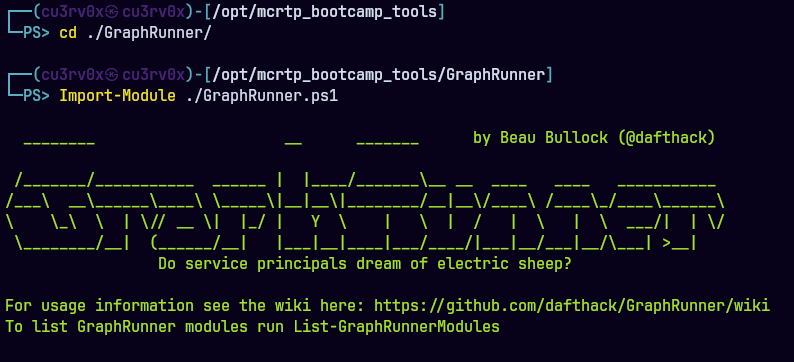Click the GitHub GraphRunner wiki URL
This screenshot has width=794, height=362.
coord(572,306)
